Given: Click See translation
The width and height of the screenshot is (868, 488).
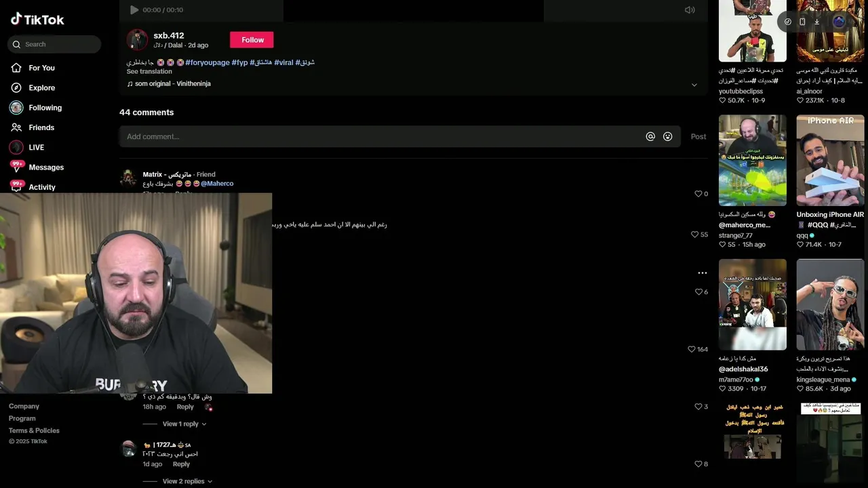Looking at the screenshot, I should [x=149, y=72].
